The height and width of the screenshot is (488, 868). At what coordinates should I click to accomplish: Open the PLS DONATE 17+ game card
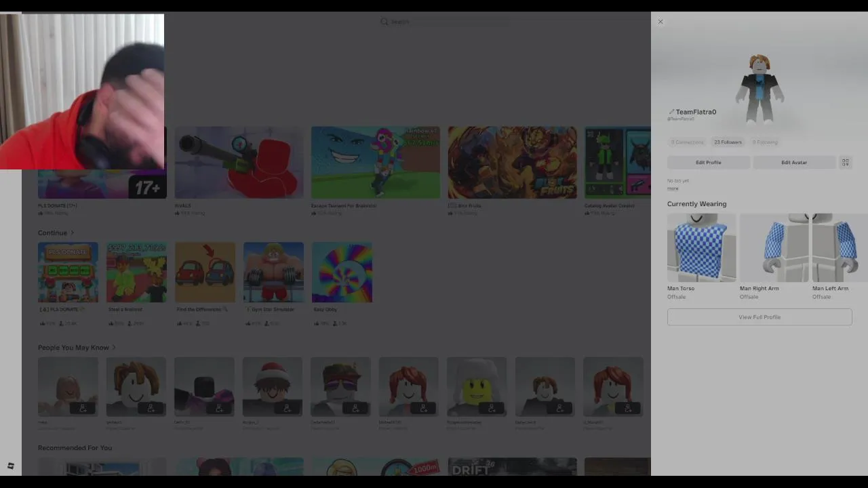pyautogui.click(x=102, y=184)
